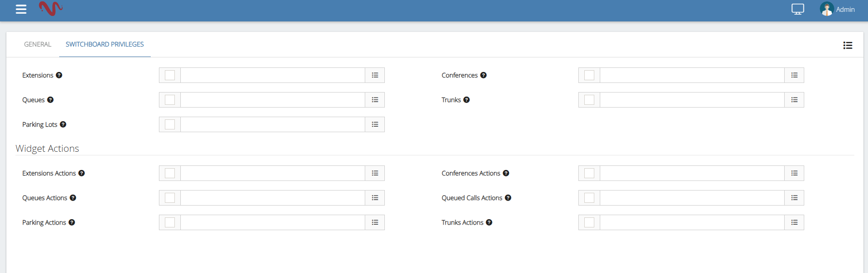Expand the Parking Lots options list
This screenshot has width=868, height=273.
(375, 124)
